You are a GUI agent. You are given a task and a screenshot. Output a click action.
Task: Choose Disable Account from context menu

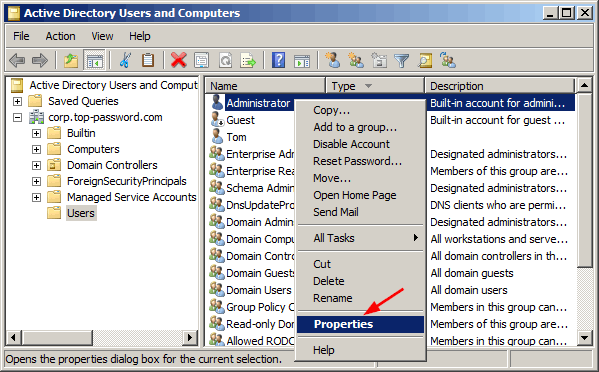click(x=360, y=144)
